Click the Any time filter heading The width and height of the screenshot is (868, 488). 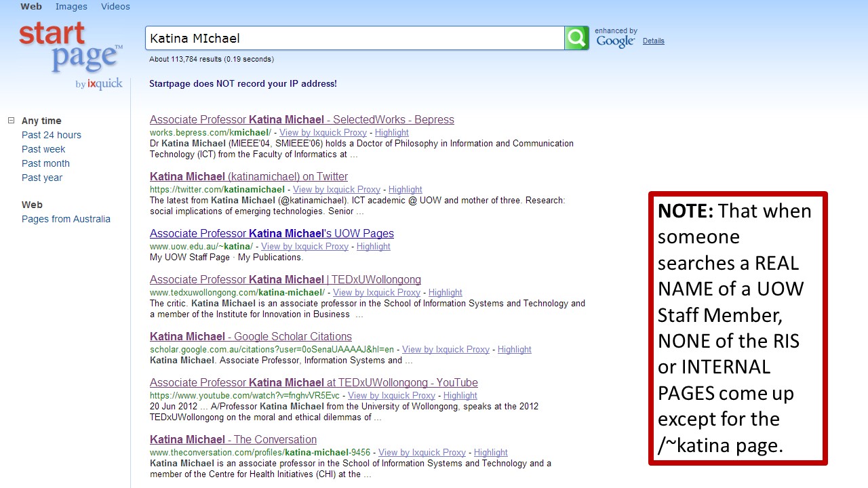[x=41, y=121]
